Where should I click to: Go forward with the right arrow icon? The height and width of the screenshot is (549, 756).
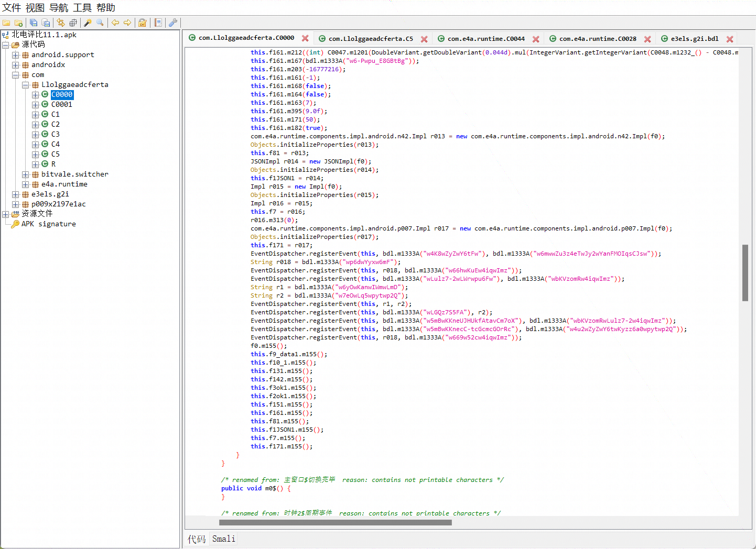click(x=127, y=23)
